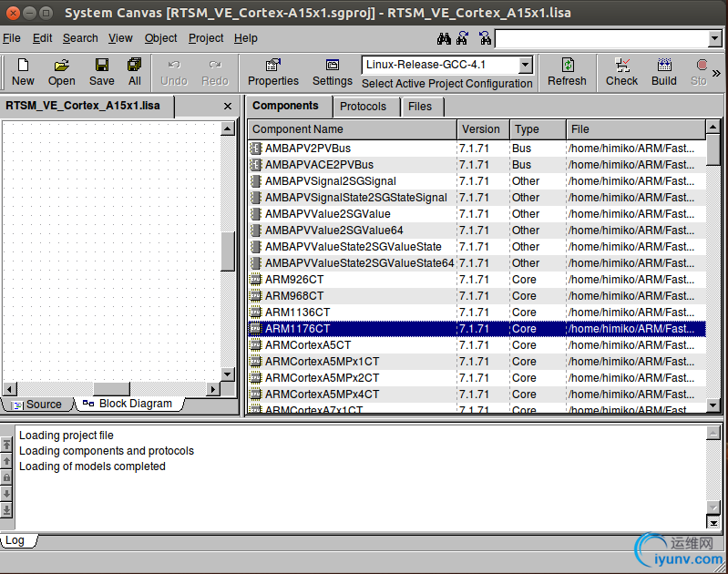Open a project with the Open icon
Viewport: 728px width, 574px height.
pos(61,73)
